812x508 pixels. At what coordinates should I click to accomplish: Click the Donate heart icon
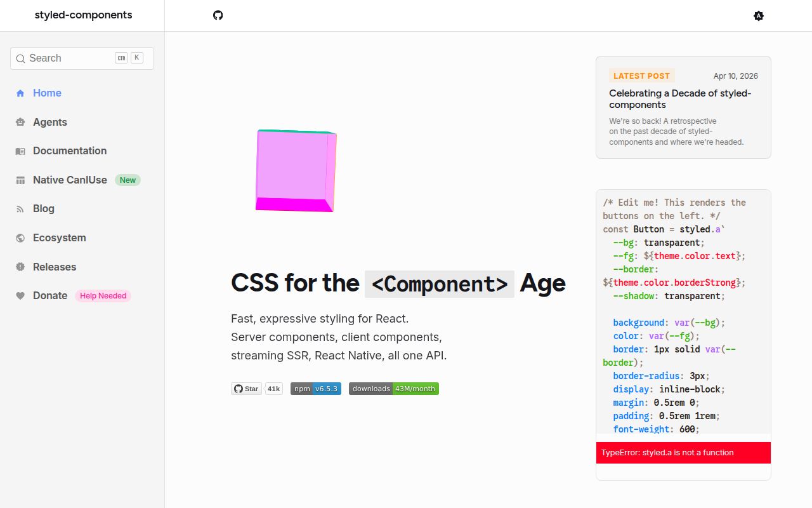(x=20, y=296)
